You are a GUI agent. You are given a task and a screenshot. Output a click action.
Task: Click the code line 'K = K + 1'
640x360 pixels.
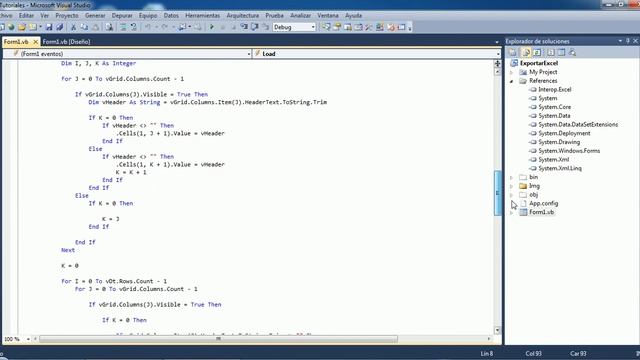pos(131,172)
